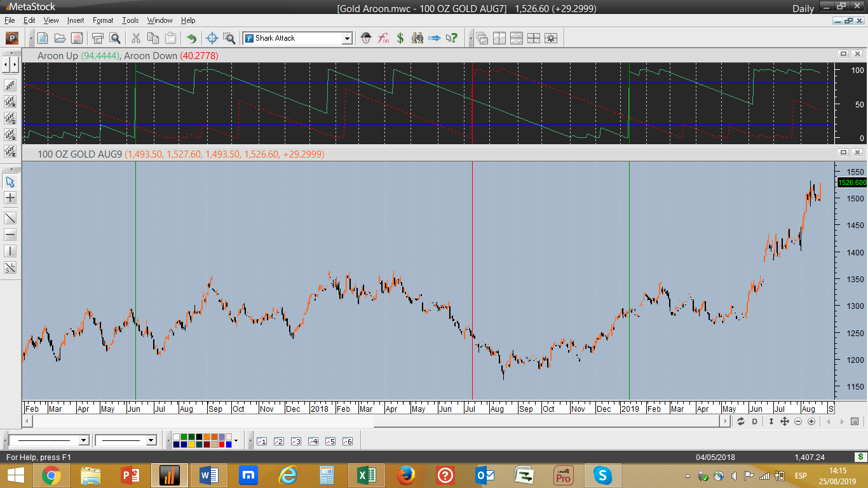Click the Format menu item

103,20
